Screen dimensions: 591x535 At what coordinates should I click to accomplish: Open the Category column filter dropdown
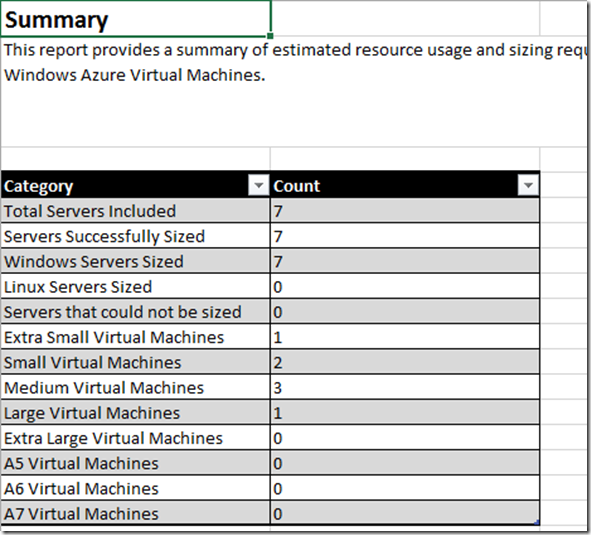[x=259, y=185]
